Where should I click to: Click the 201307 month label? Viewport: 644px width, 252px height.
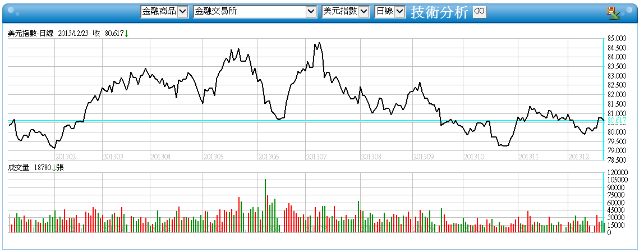pyautogui.click(x=316, y=157)
